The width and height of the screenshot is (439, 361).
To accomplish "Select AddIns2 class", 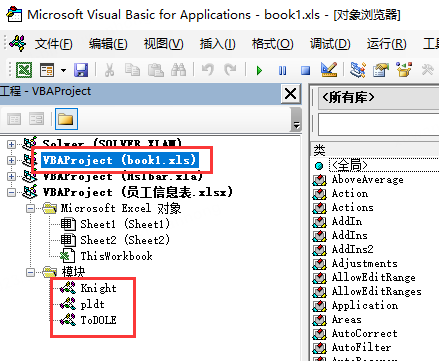I will click(353, 250).
